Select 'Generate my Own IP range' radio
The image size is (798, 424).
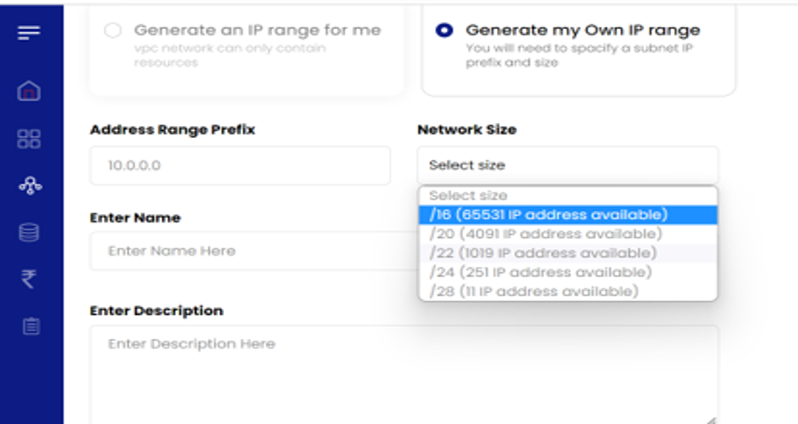[444, 31]
